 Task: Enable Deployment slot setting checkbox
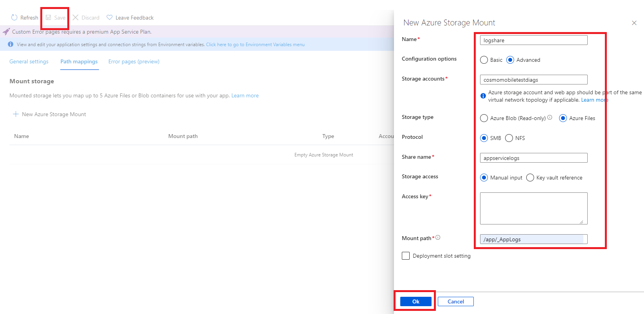pyautogui.click(x=406, y=256)
